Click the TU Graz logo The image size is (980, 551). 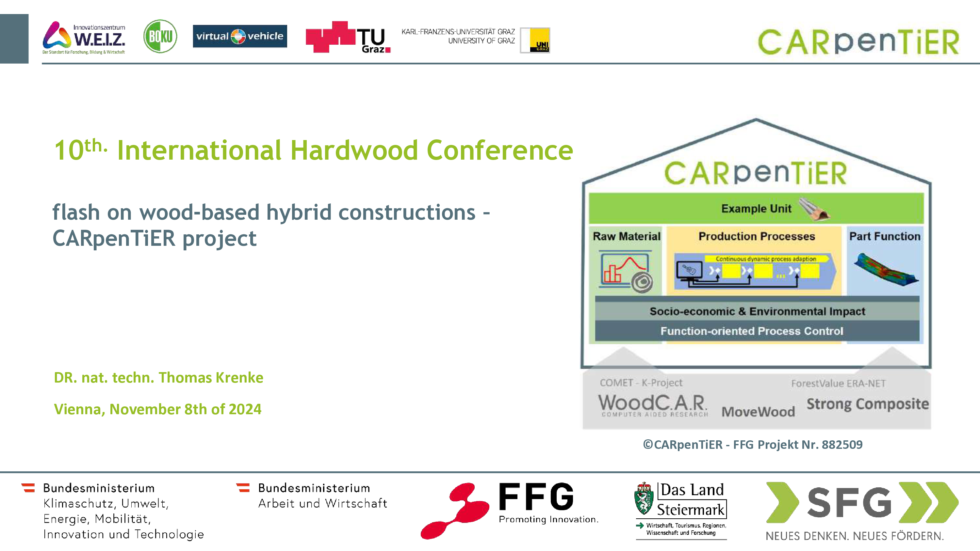[348, 37]
